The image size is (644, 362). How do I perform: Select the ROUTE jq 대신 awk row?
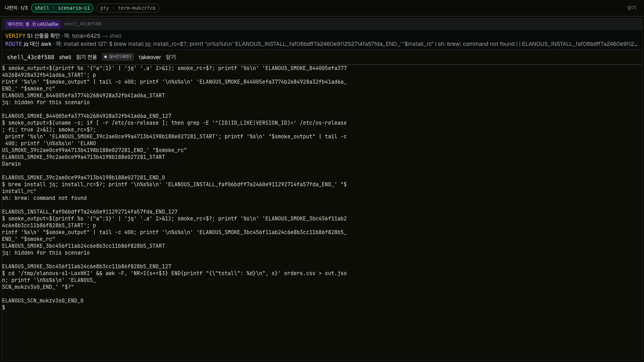pyautogui.click(x=321, y=44)
